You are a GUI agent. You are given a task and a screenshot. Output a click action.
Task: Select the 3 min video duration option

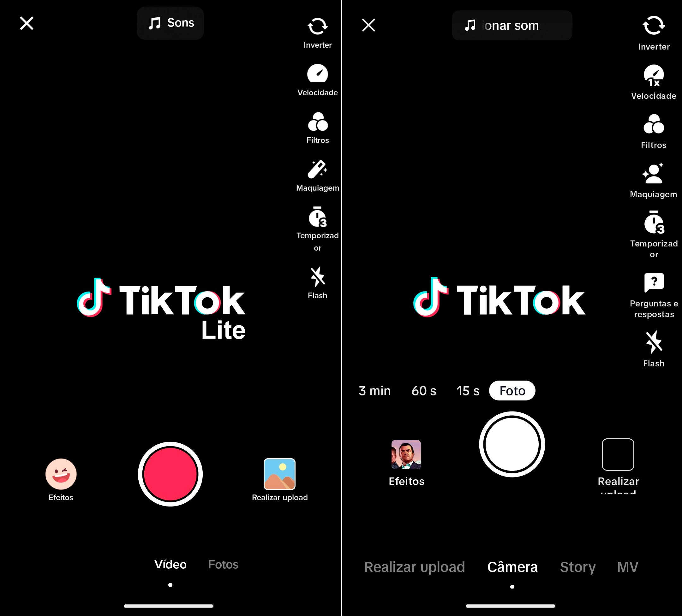click(x=374, y=391)
